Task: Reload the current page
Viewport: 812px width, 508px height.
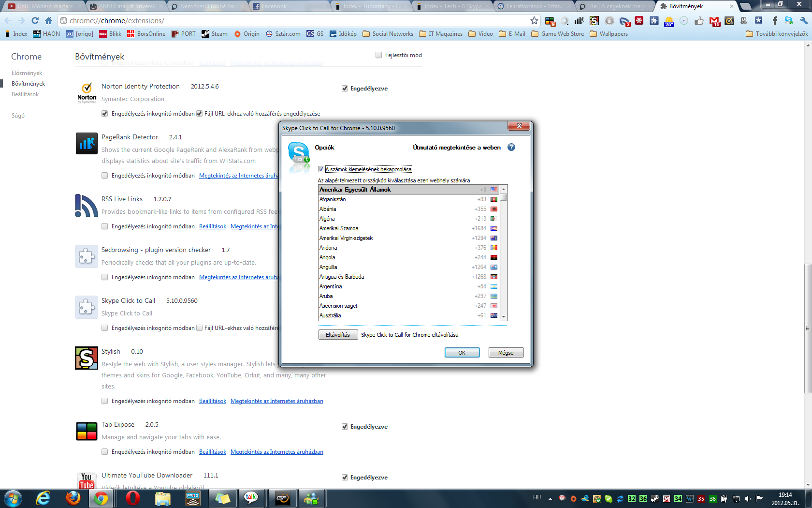Action: tap(35, 21)
